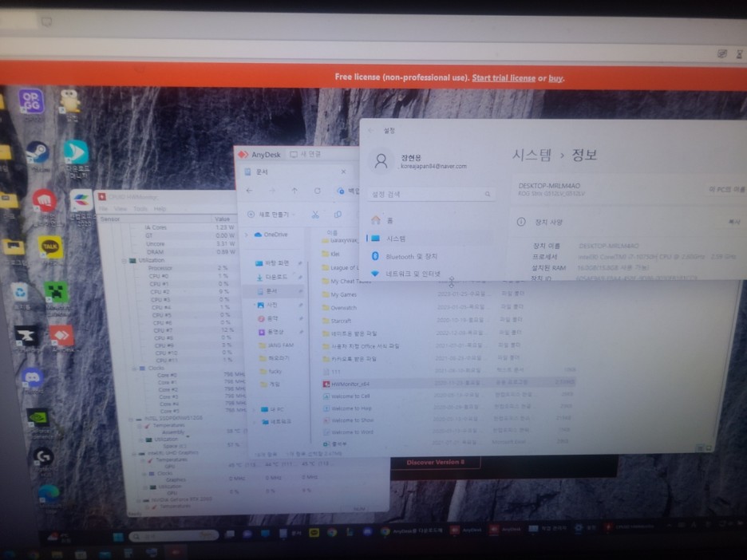Open the View menu in HWMonitor
Viewport: 747px width, 560px height.
click(121, 208)
